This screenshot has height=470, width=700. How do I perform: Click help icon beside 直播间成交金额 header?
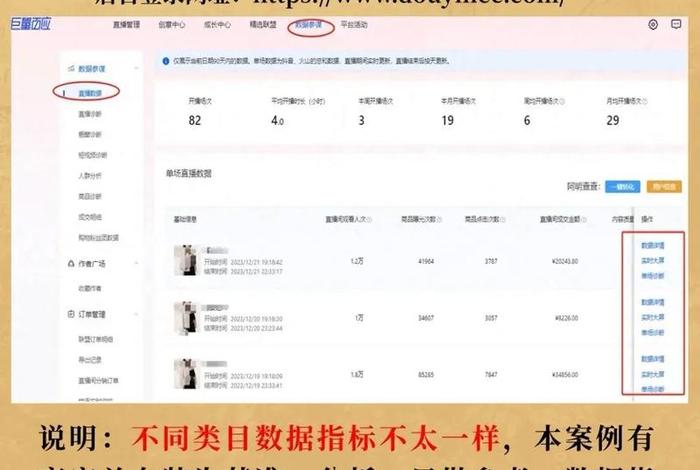584,219
